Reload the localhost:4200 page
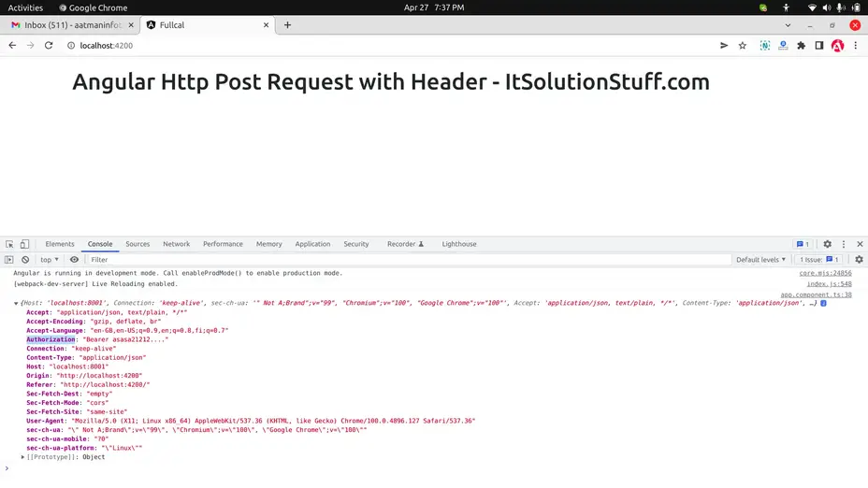This screenshot has width=868, height=488. click(x=49, y=46)
